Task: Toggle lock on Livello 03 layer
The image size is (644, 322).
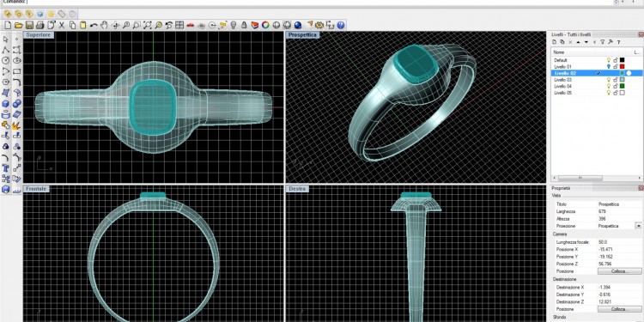Action: point(616,80)
